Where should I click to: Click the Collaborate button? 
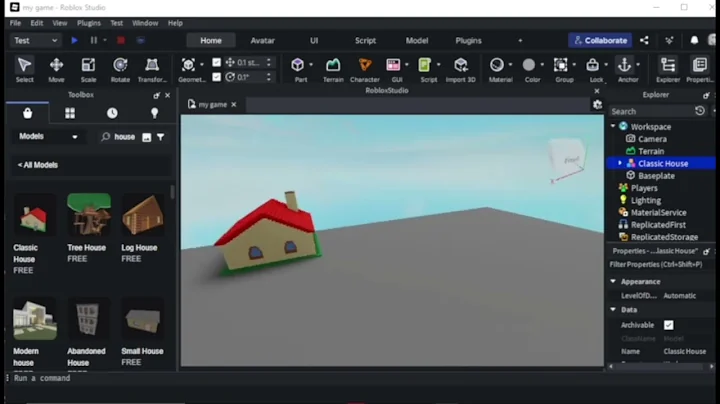coord(600,40)
